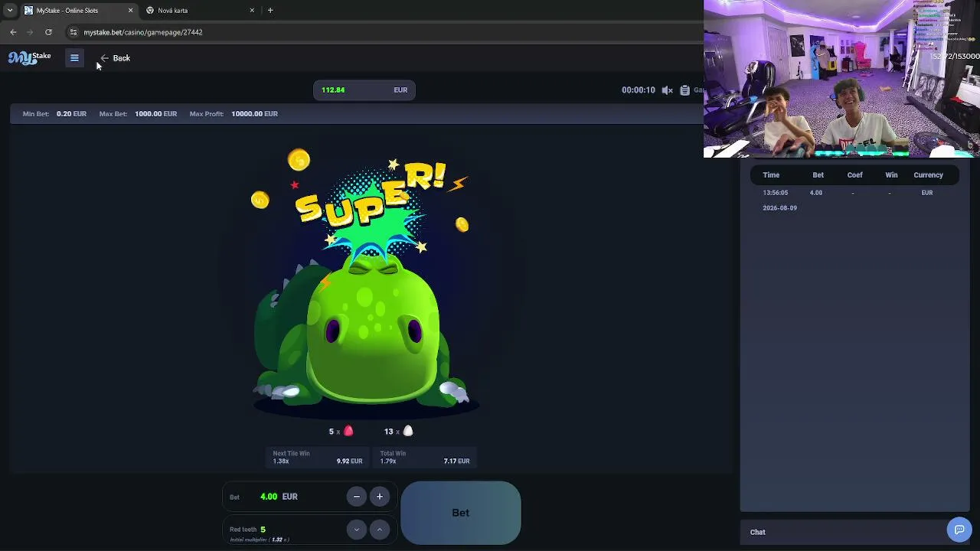Go back using the Back arrow link
The height and width of the screenshot is (551, 980).
click(x=116, y=58)
